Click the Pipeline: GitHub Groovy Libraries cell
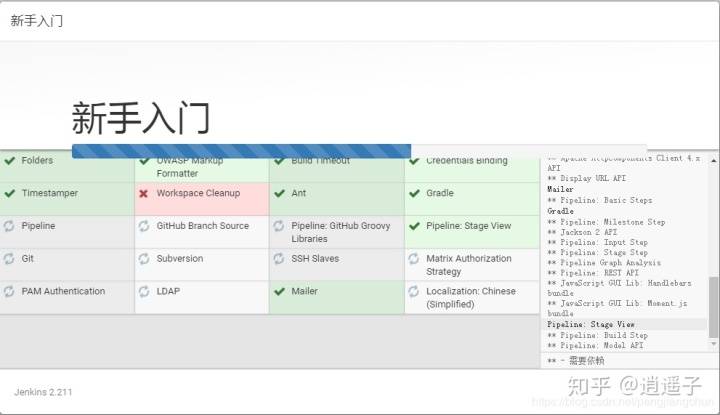The width and height of the screenshot is (720, 415). (337, 231)
